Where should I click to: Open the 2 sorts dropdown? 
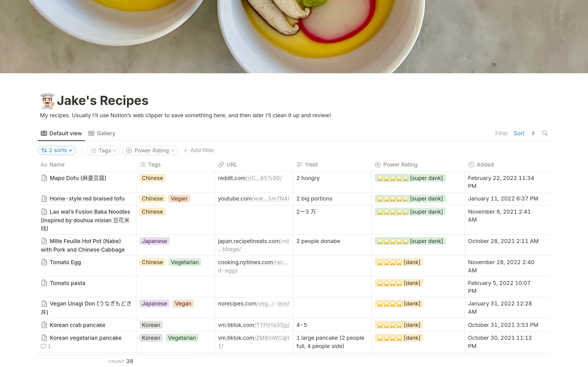tap(57, 150)
